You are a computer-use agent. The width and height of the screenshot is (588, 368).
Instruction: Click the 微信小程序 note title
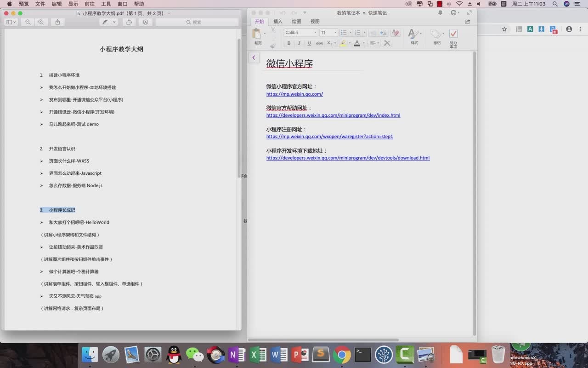289,63
